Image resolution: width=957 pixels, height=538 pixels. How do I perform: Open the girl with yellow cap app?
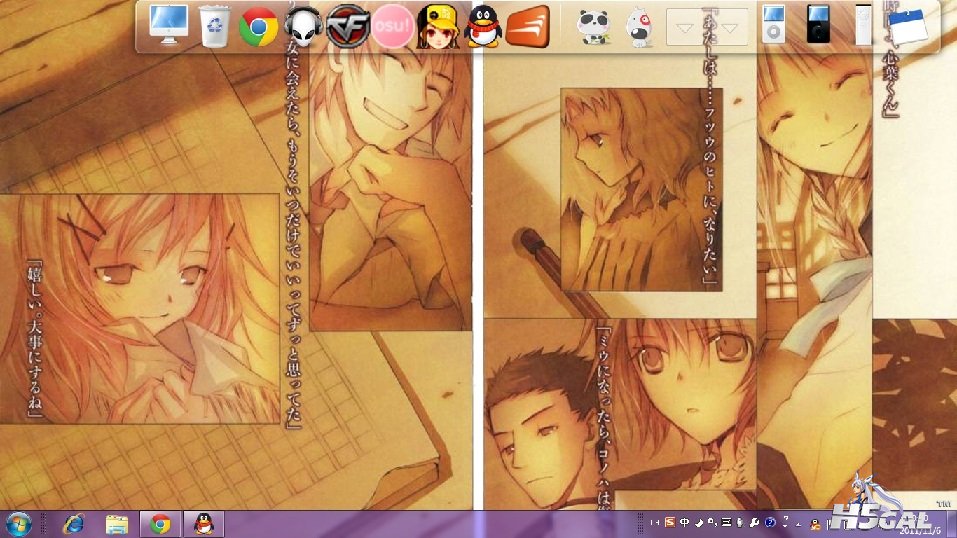point(437,26)
